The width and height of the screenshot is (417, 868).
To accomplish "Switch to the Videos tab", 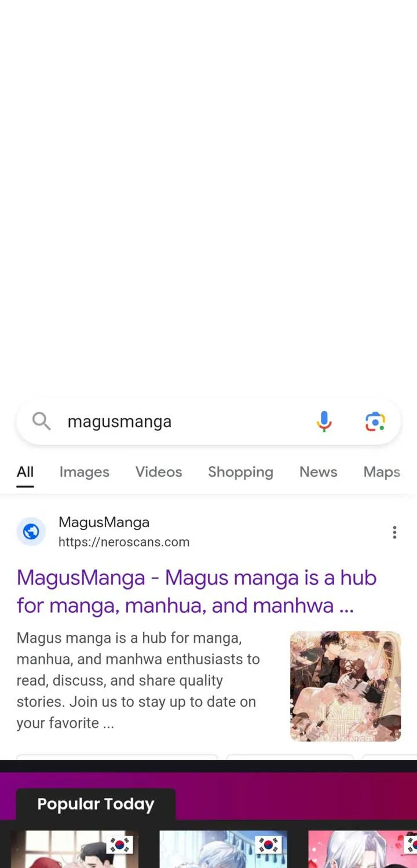I will (x=159, y=472).
